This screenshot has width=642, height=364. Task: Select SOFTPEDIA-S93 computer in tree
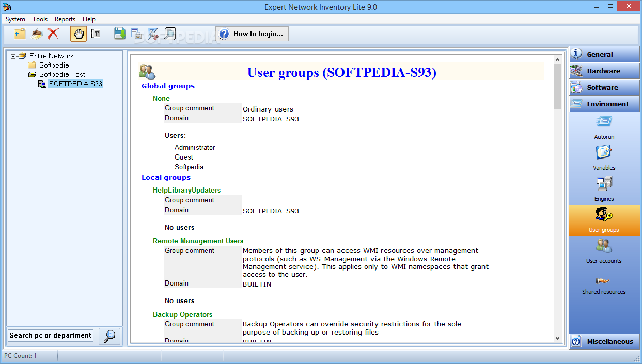tap(75, 84)
